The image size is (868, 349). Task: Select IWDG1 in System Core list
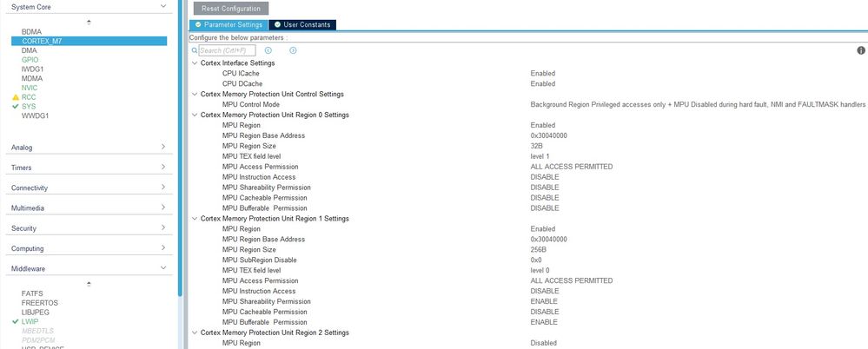coord(32,69)
